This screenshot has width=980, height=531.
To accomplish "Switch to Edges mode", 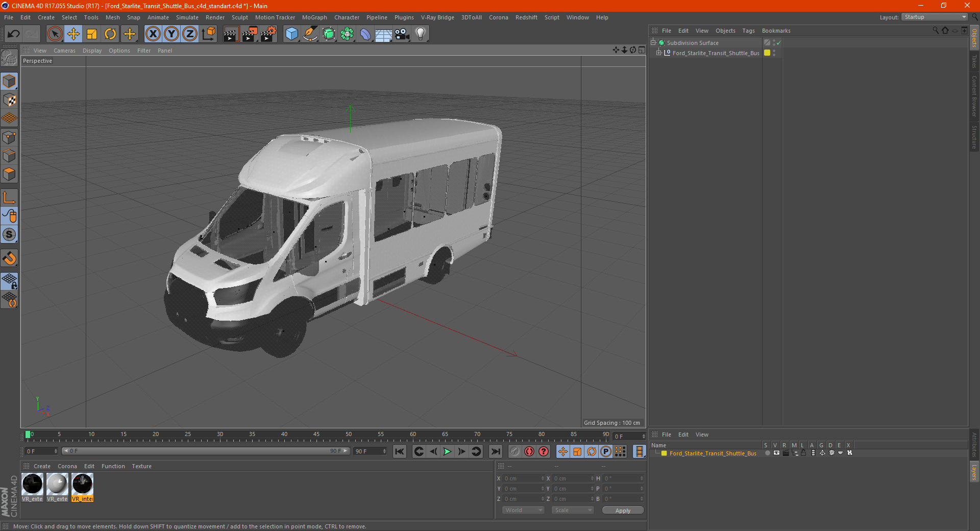I will [x=9, y=156].
